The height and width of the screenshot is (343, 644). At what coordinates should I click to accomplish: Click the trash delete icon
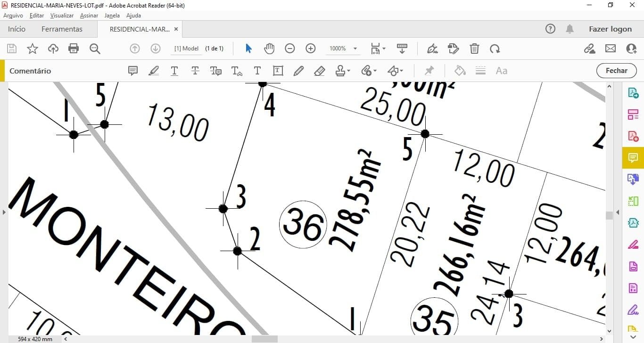[475, 49]
